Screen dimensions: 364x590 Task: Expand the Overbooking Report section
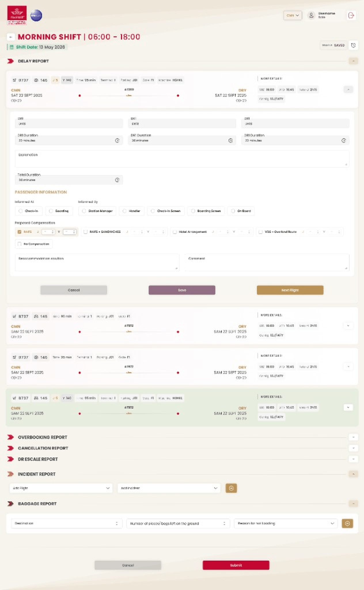point(353,437)
